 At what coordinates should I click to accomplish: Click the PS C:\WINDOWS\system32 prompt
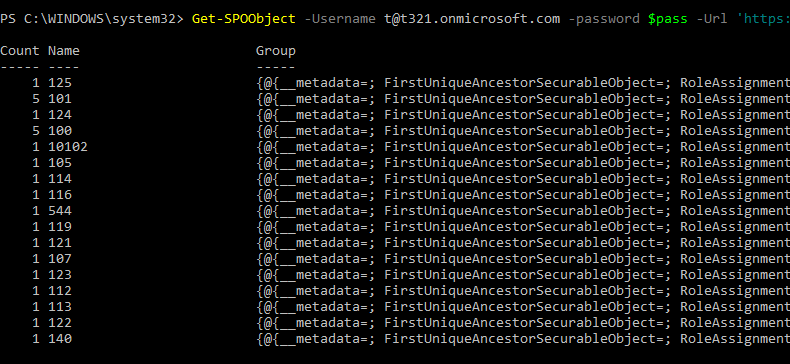tap(92, 19)
